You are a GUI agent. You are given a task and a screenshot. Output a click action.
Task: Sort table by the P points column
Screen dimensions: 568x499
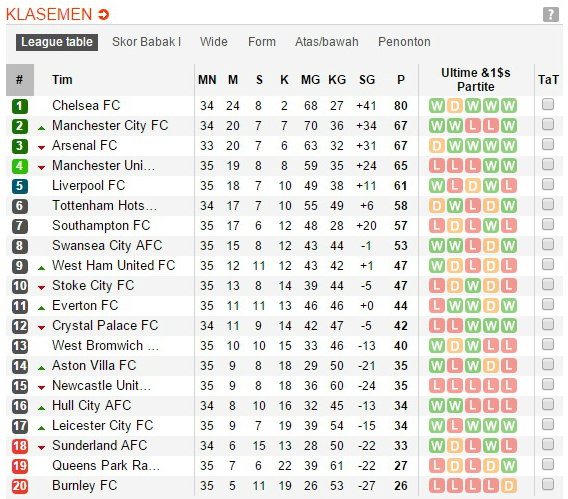401,80
